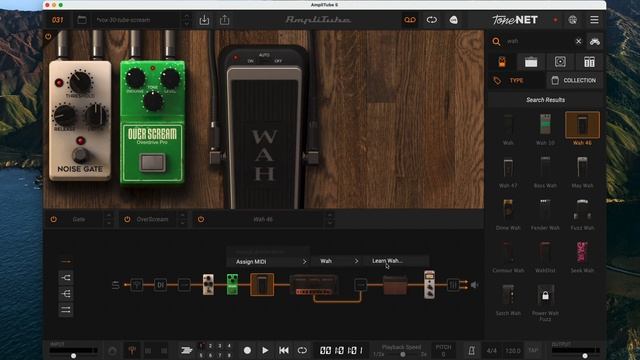Open the ToneNET globe icon

573,20
